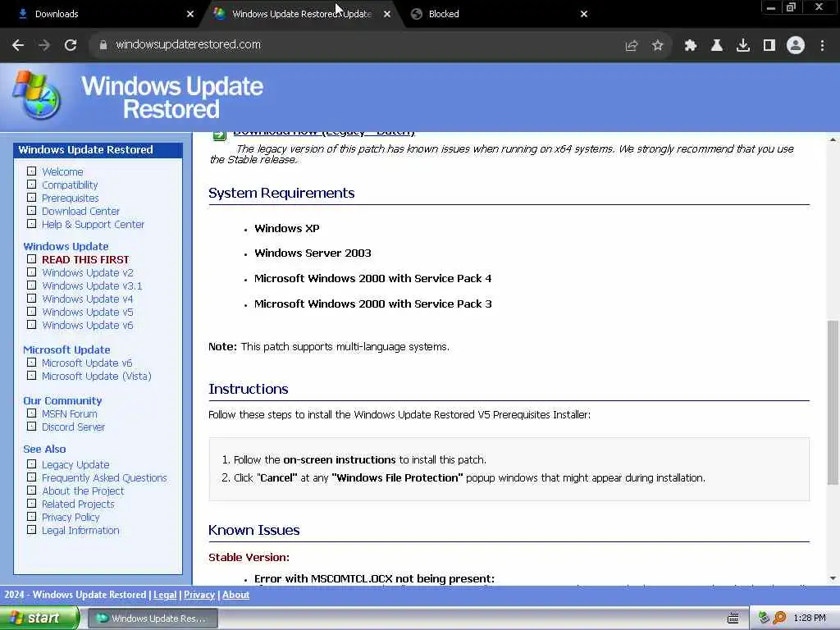The image size is (840, 630).
Task: Click the footer About link
Action: click(x=235, y=595)
